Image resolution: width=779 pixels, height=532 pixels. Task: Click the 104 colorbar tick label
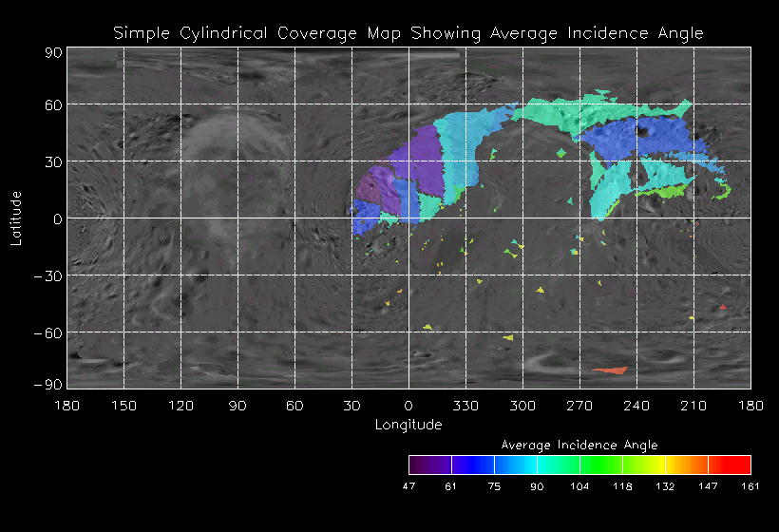(579, 486)
